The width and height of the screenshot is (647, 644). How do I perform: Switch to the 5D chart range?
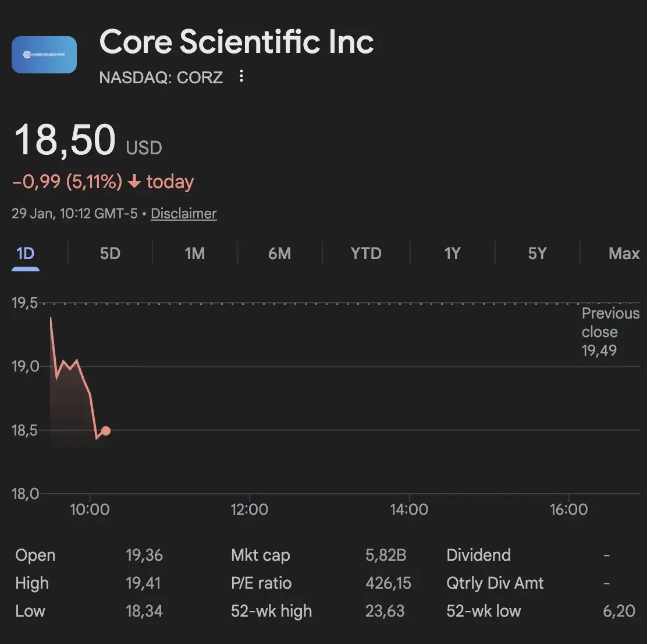tap(110, 254)
